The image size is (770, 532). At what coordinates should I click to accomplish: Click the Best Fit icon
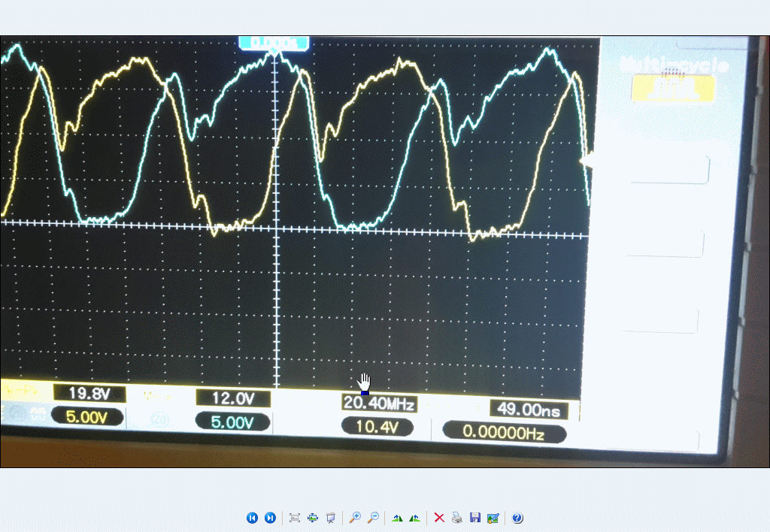pyautogui.click(x=295, y=518)
